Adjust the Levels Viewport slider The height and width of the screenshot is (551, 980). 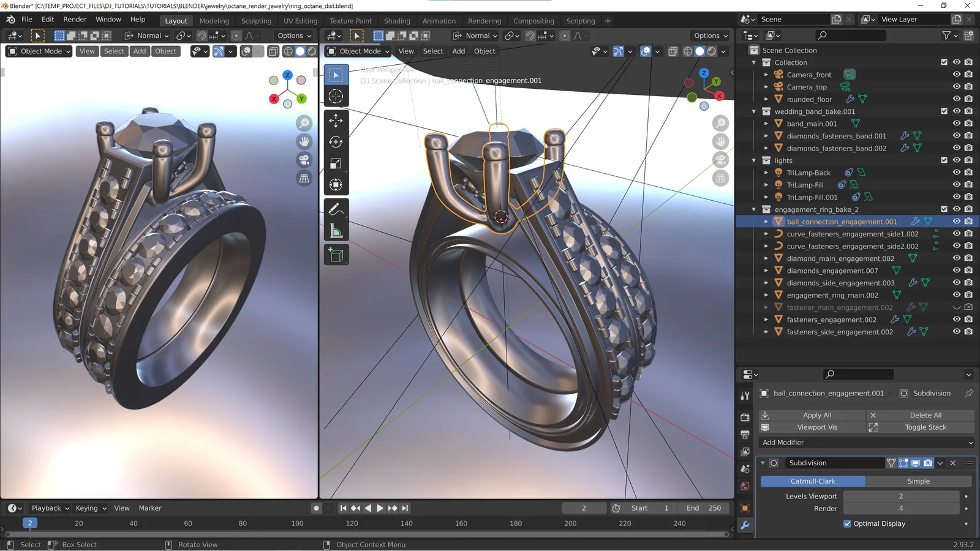pos(901,496)
